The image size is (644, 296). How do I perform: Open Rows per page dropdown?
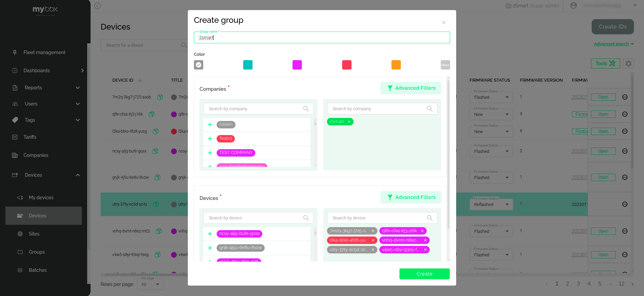pos(150,284)
